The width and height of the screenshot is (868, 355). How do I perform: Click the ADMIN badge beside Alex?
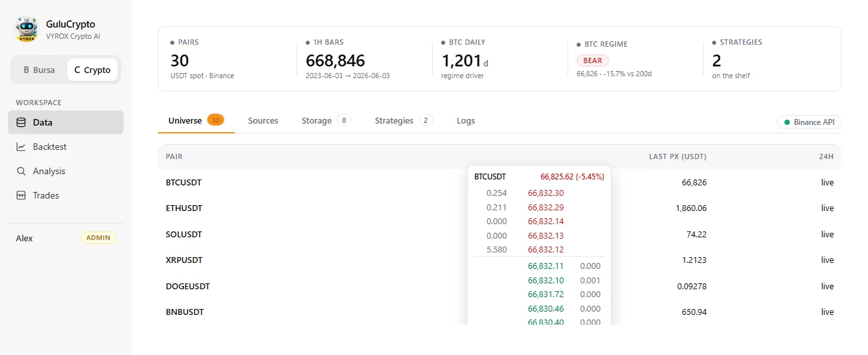98,238
